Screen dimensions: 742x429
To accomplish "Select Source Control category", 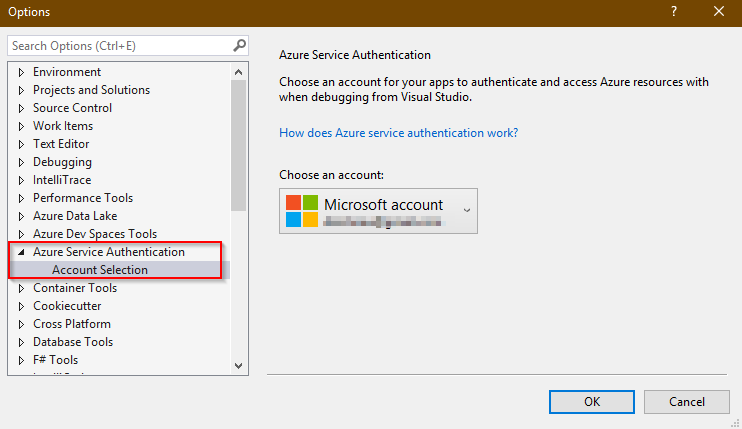I will tap(72, 108).
